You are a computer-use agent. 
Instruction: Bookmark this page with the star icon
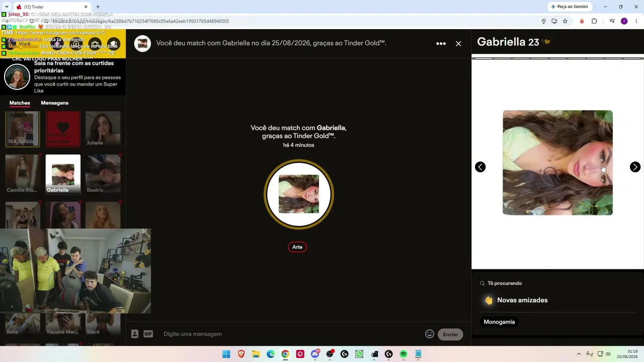pos(565,21)
